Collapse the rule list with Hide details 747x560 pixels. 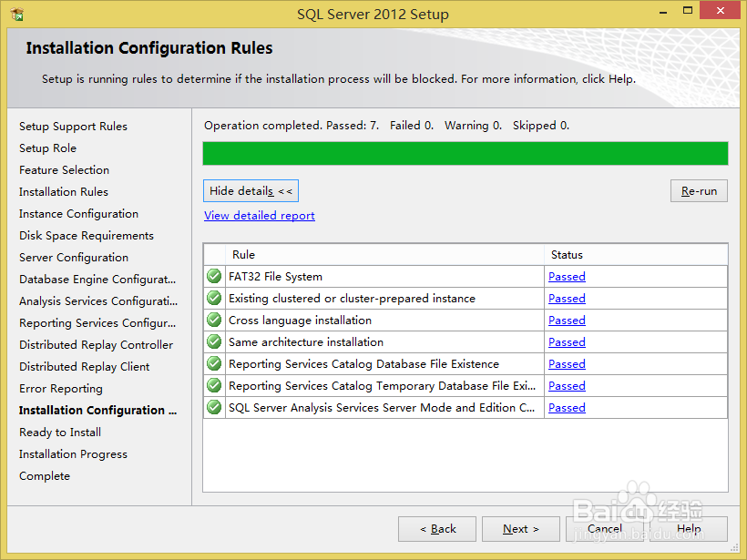click(x=250, y=190)
